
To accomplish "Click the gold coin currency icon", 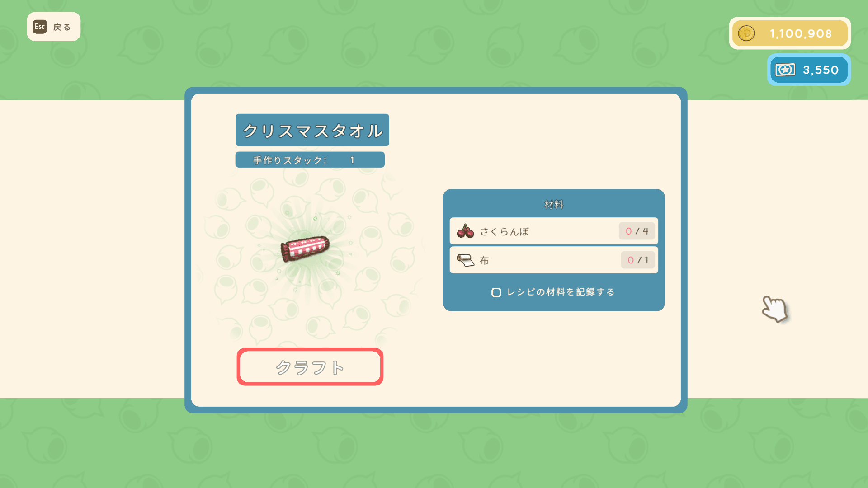I will pyautogui.click(x=746, y=33).
